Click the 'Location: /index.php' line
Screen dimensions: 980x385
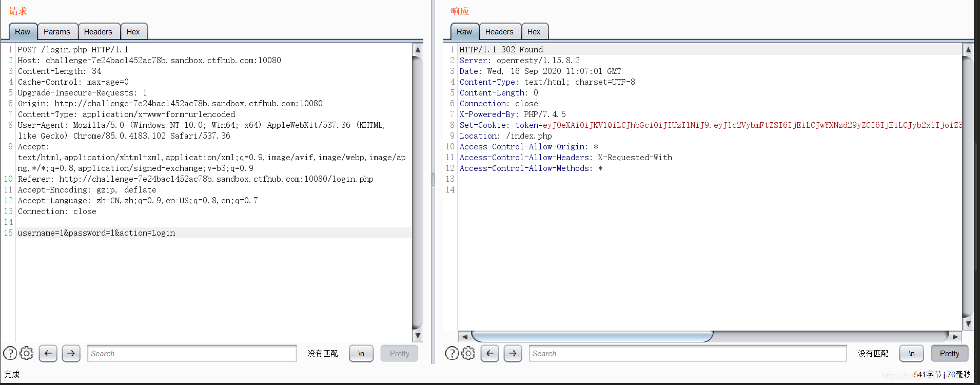click(x=505, y=136)
